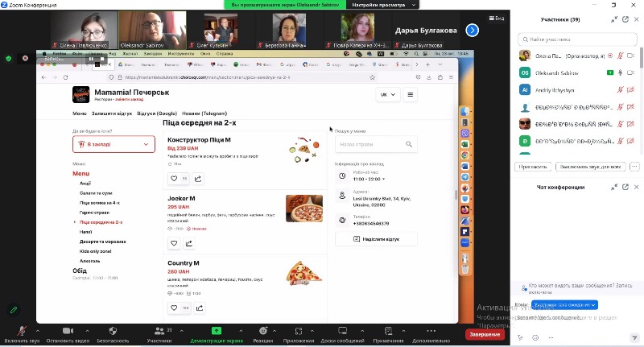644x347 pixels.
Task: Open Відгуки (Google) tab
Action: pyautogui.click(x=157, y=114)
